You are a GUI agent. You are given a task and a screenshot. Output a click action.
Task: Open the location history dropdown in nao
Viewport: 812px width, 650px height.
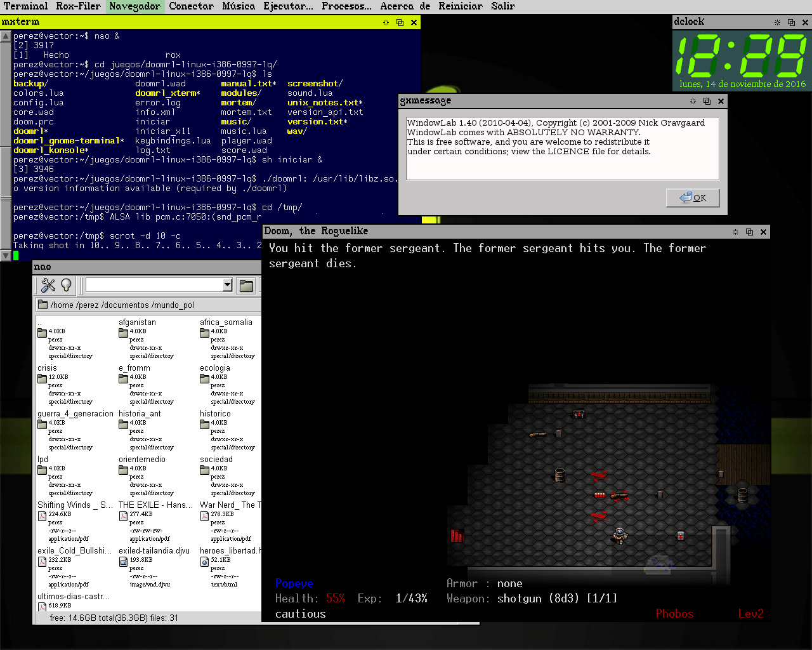coord(228,286)
